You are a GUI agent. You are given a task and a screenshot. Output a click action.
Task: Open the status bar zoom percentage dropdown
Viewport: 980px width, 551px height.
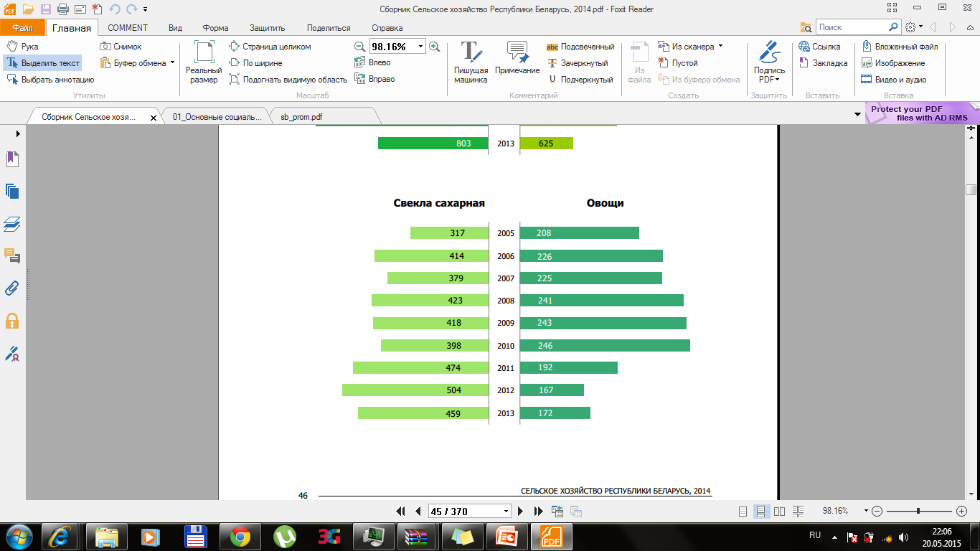point(866,512)
